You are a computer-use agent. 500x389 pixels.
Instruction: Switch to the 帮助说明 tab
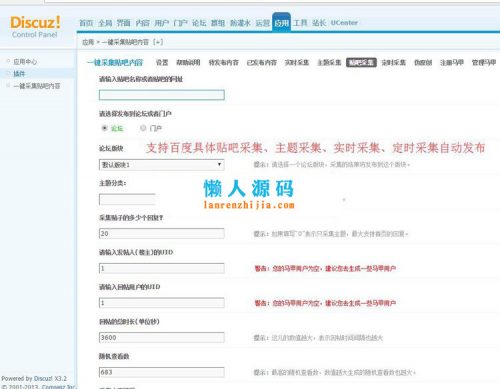pyautogui.click(x=188, y=62)
